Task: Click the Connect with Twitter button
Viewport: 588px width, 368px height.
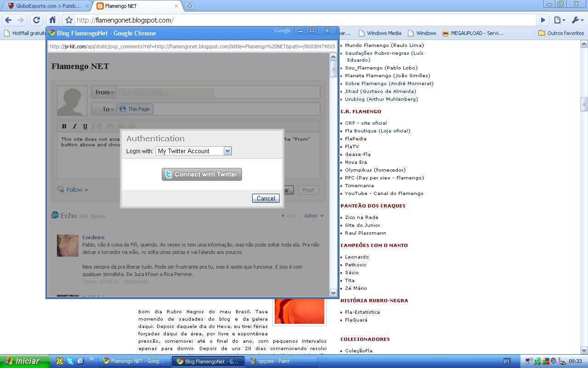Action: [x=202, y=174]
